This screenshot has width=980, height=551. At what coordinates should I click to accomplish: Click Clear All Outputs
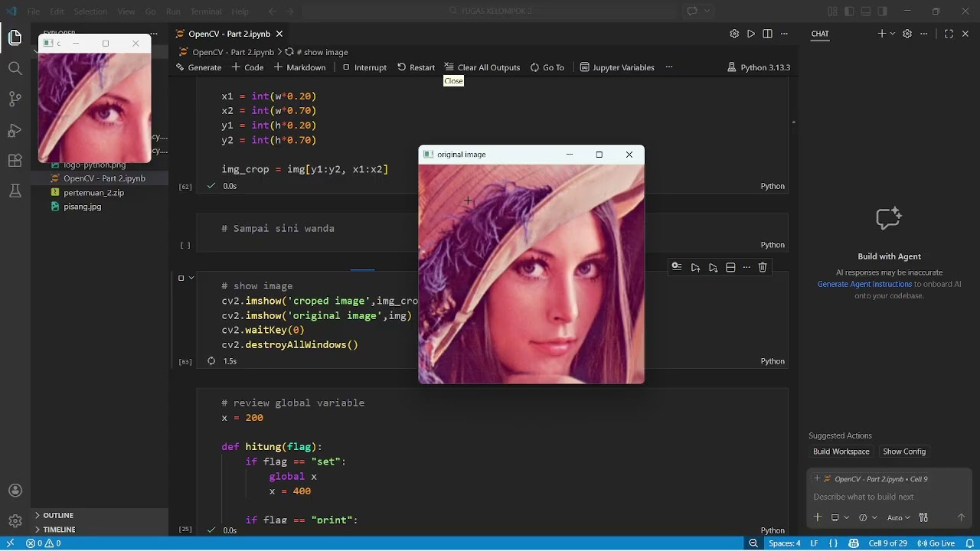point(482,67)
